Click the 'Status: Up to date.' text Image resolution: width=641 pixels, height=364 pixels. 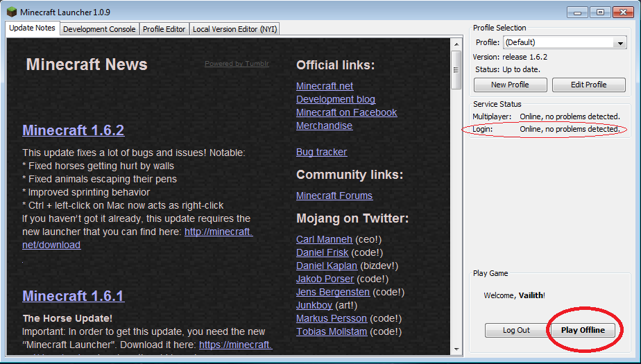(508, 69)
